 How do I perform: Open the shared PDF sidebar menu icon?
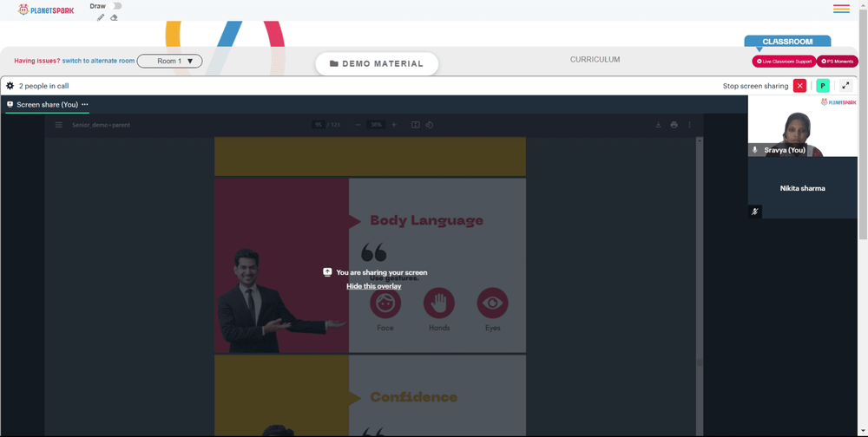coord(59,125)
